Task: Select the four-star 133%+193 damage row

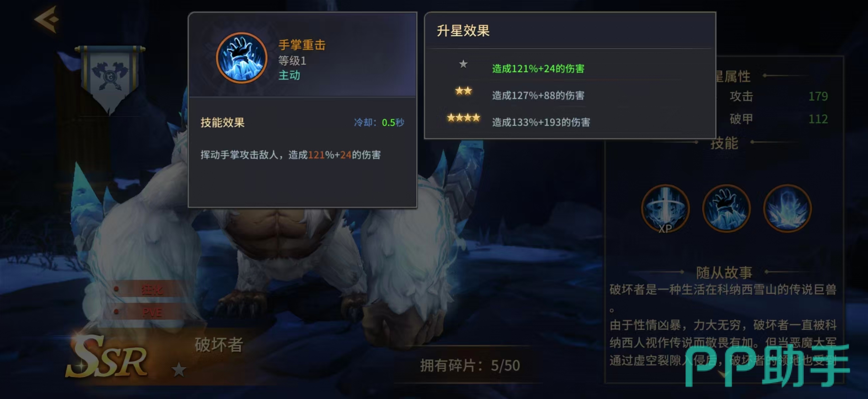Action: pos(569,121)
